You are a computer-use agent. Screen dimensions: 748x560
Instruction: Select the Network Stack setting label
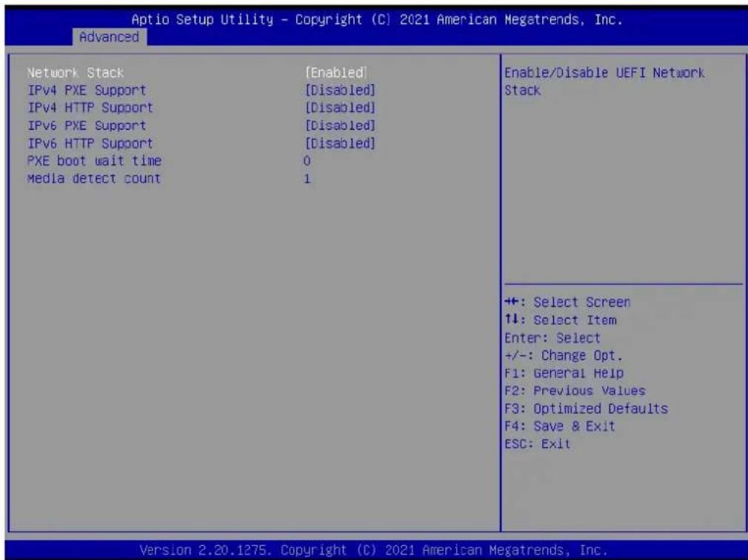76,73
